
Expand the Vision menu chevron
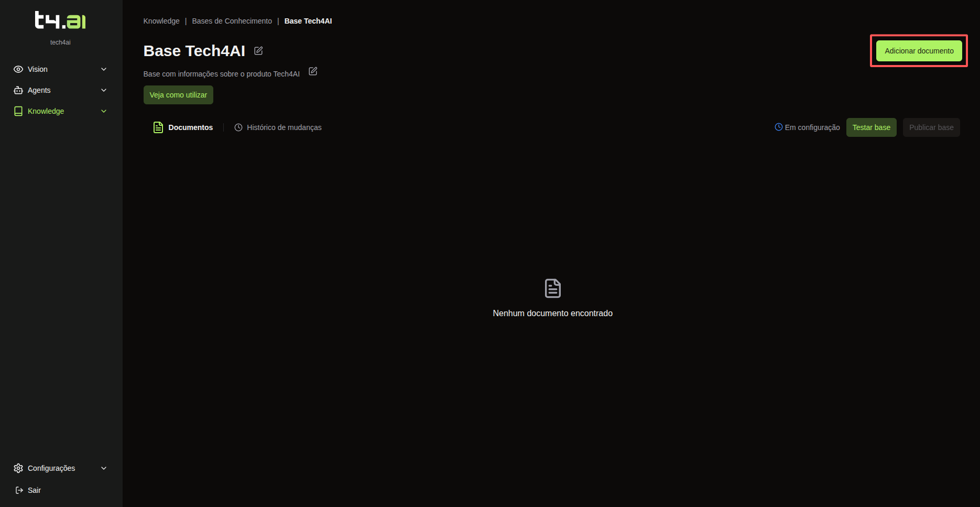[x=104, y=69]
